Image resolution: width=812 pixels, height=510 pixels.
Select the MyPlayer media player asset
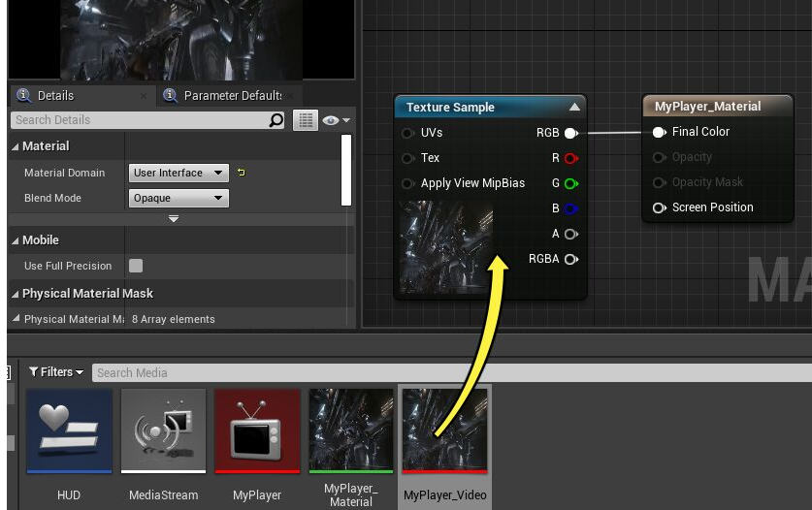tap(257, 431)
